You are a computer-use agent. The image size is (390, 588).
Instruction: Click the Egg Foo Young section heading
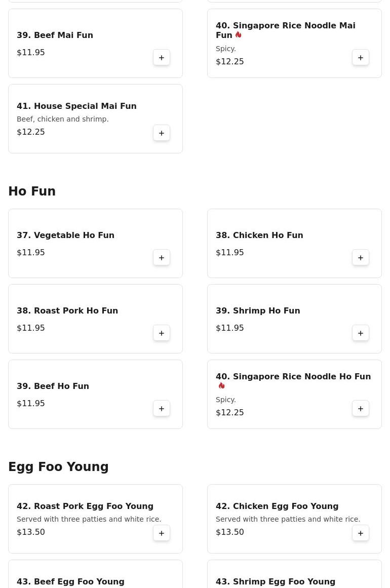[x=59, y=466]
